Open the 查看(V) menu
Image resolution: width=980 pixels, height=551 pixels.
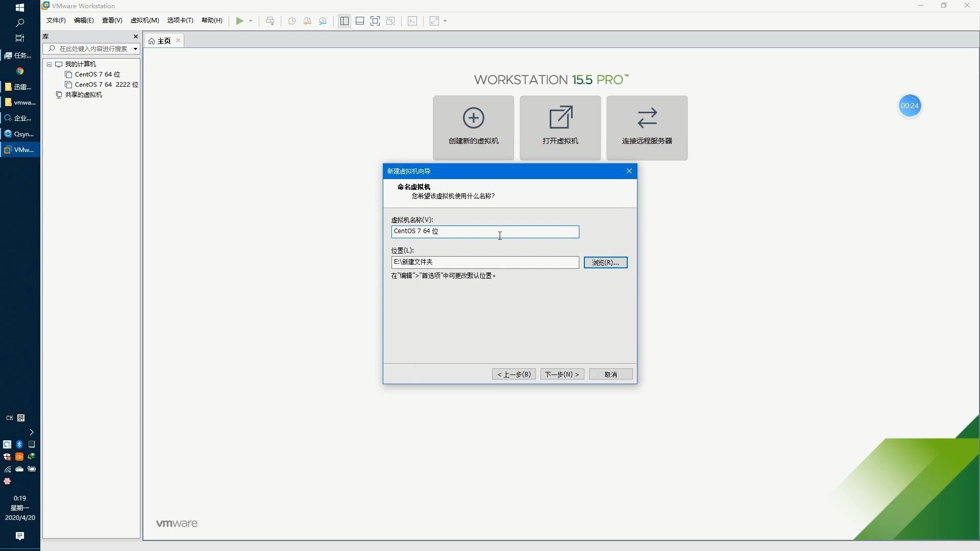(112, 20)
